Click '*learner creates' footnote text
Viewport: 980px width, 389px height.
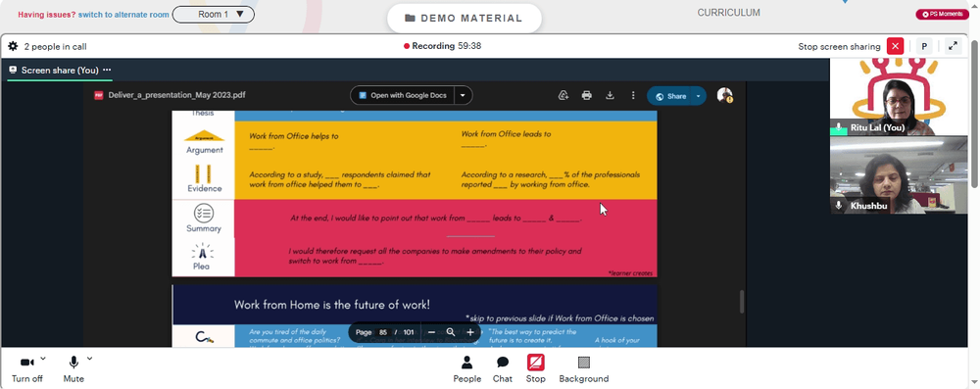click(x=630, y=273)
